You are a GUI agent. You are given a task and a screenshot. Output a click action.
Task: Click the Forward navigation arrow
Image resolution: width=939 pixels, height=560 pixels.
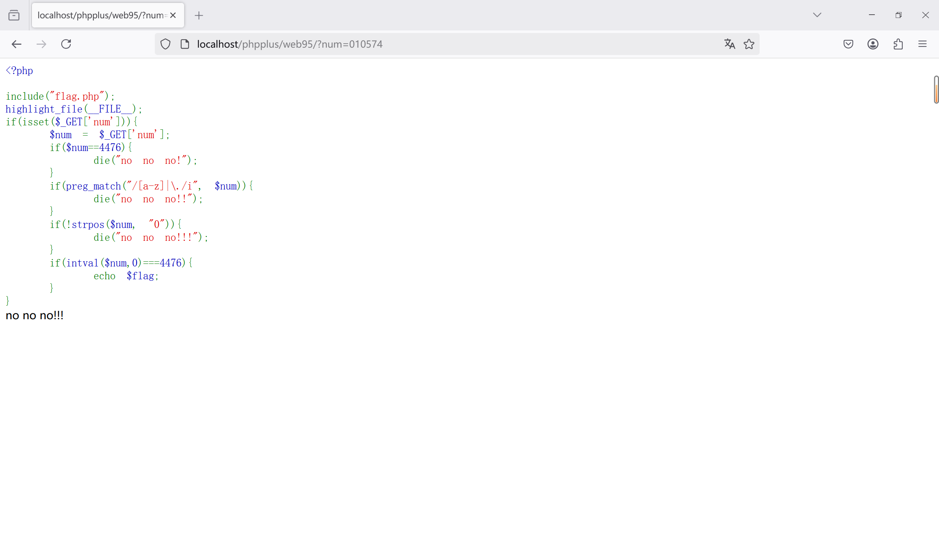(41, 44)
